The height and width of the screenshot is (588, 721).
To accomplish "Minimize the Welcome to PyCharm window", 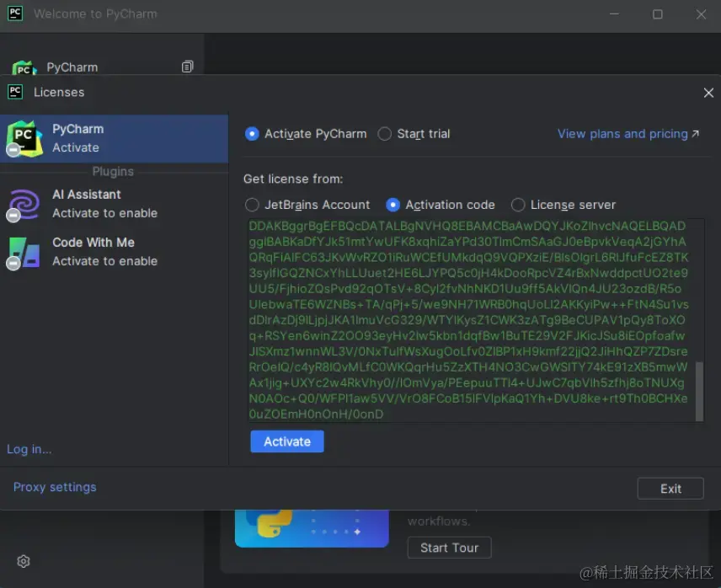I will pos(614,14).
